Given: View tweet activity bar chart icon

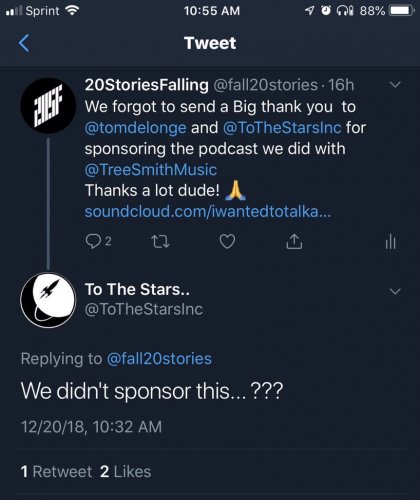Looking at the screenshot, I should 390,241.
